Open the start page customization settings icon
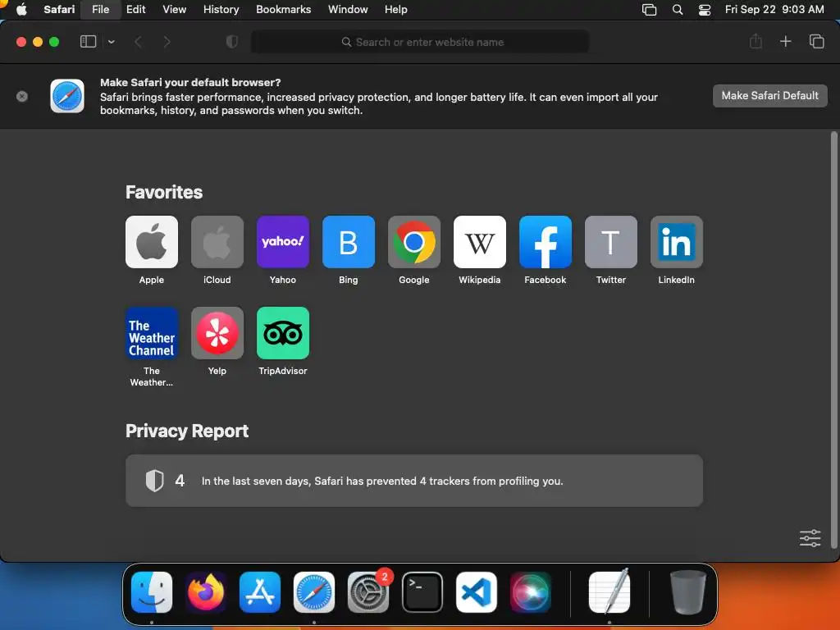This screenshot has height=630, width=840. (x=810, y=538)
